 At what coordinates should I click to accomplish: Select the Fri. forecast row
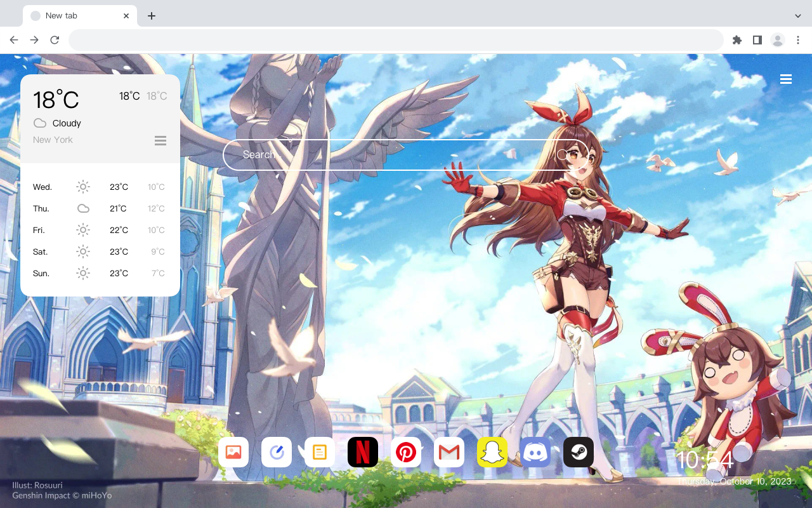pos(100,230)
